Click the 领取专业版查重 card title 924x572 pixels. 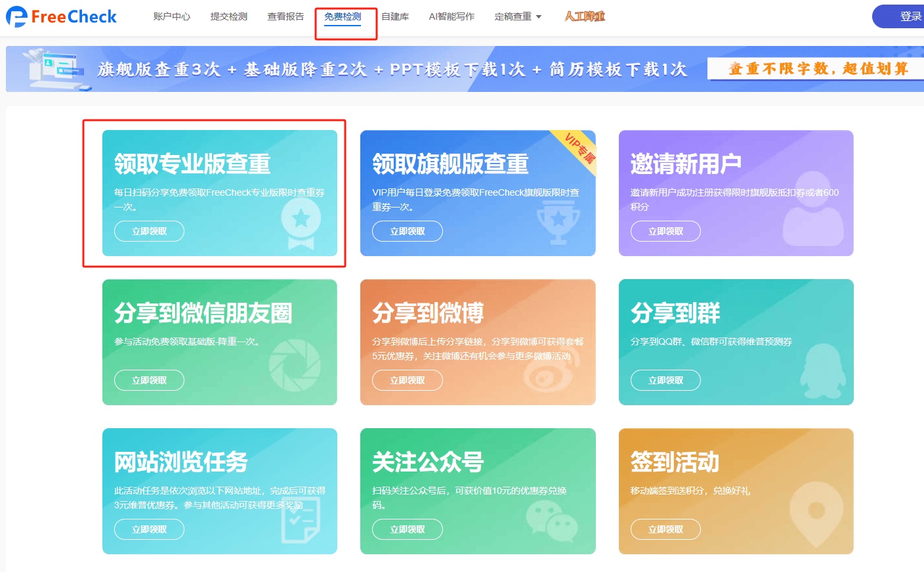tap(192, 164)
